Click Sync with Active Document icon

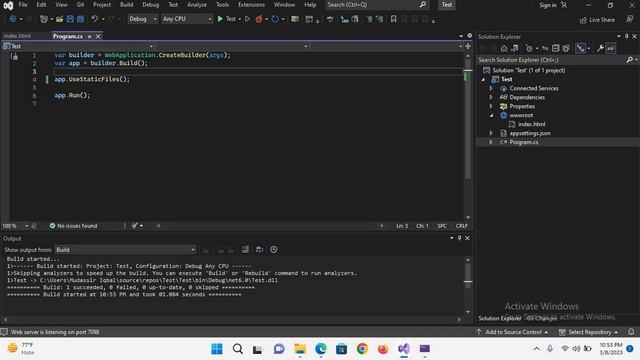click(x=545, y=49)
